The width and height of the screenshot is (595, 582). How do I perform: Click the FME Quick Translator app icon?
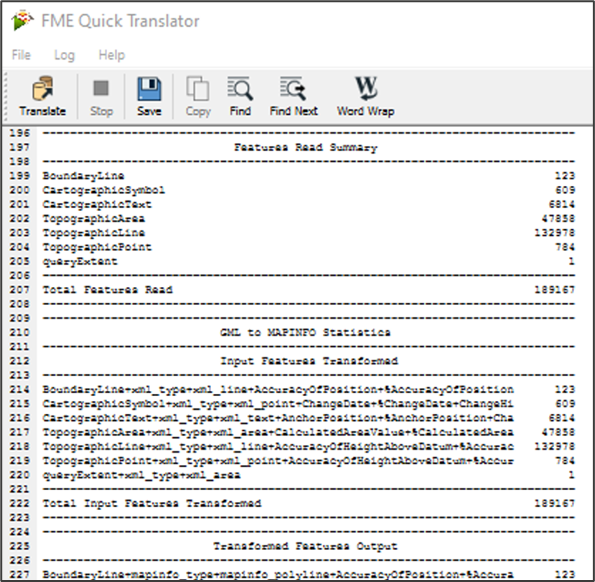tap(22, 20)
